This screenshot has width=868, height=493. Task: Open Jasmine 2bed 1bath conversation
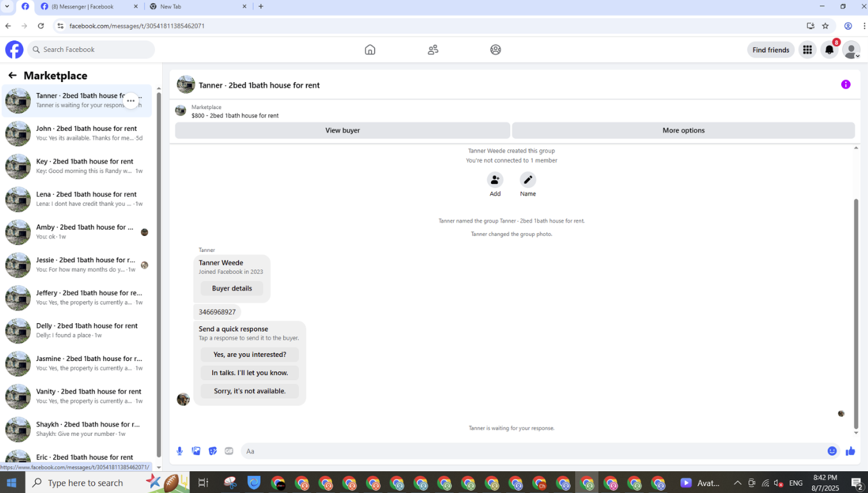coord(77,363)
